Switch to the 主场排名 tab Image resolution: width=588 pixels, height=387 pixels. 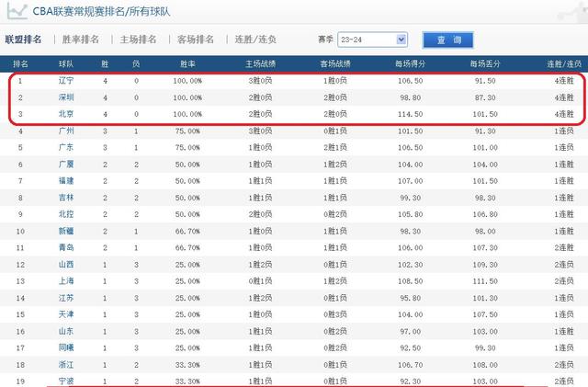tap(139, 40)
